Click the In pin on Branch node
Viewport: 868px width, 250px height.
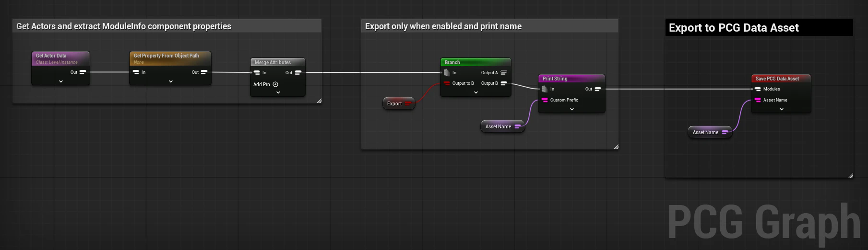[x=447, y=73]
